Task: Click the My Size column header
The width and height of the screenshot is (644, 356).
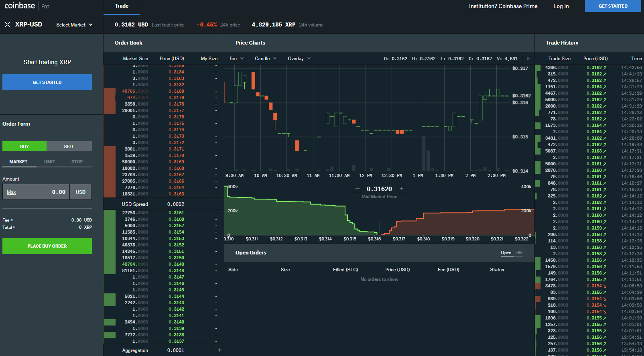Action: tap(209, 59)
